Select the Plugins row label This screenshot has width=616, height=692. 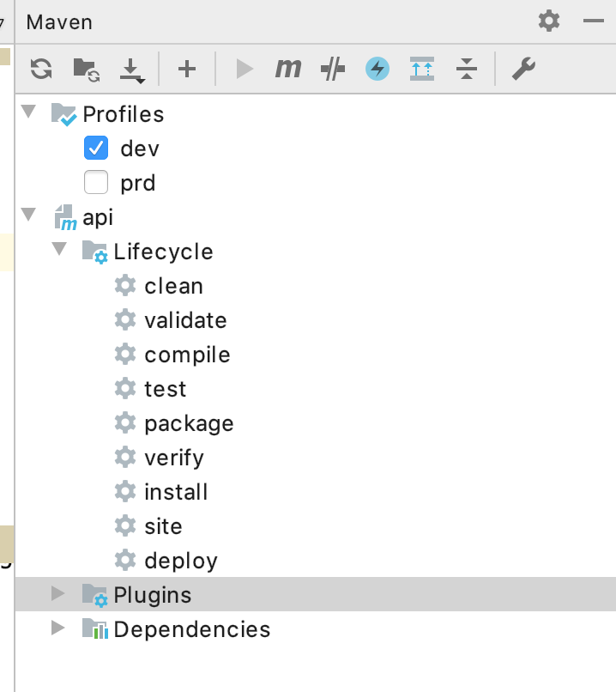click(153, 595)
